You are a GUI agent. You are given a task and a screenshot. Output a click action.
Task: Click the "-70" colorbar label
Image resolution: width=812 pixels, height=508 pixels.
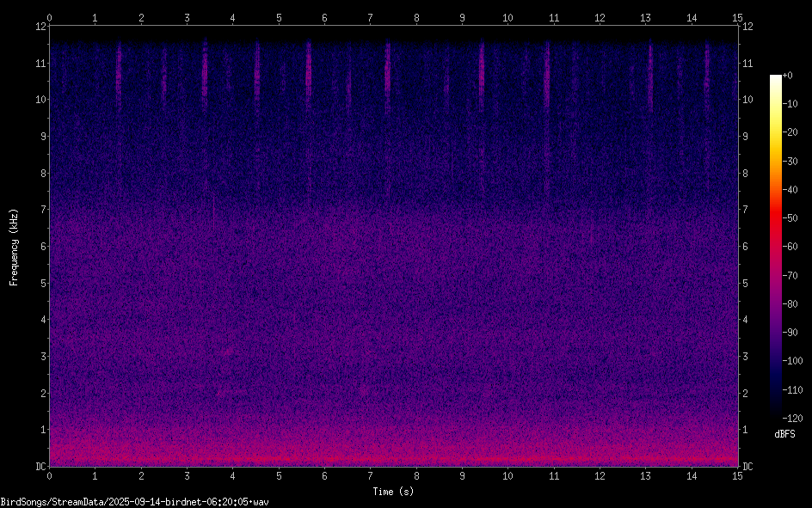(x=790, y=276)
